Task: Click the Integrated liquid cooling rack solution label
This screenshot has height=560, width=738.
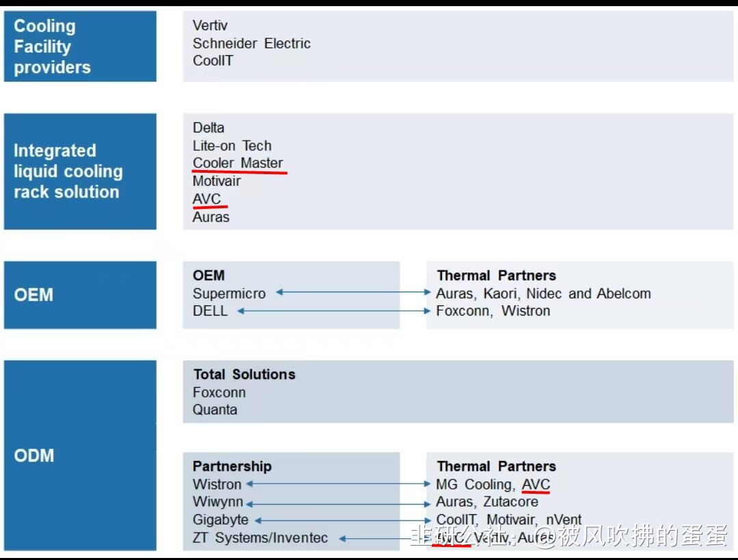Action: click(x=80, y=171)
